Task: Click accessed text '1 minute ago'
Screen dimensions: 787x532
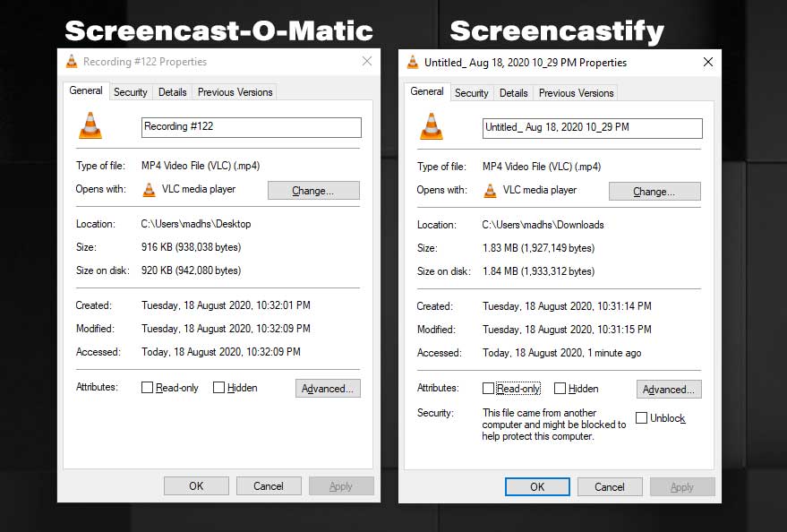Action: (615, 353)
